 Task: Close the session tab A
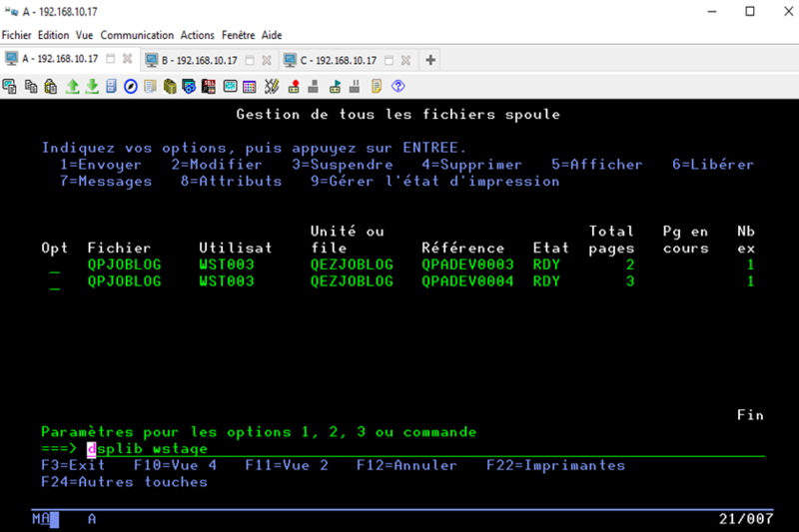(x=127, y=60)
